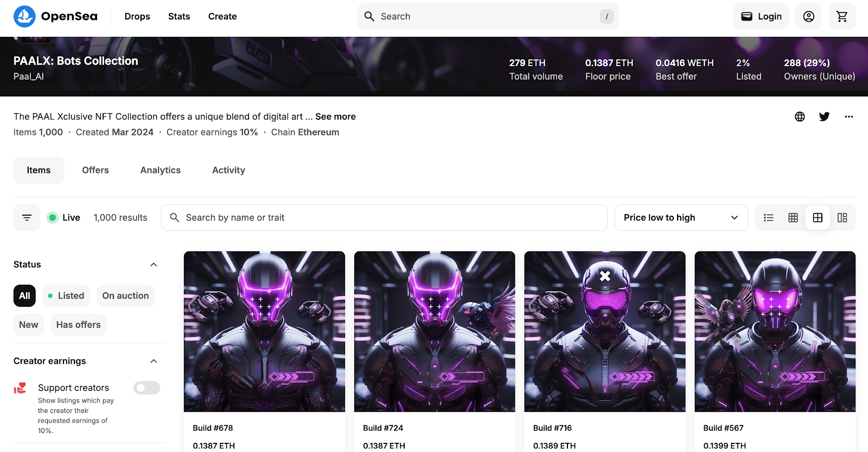Open the collection Twitter bird icon
The image size is (868, 452).
824,117
